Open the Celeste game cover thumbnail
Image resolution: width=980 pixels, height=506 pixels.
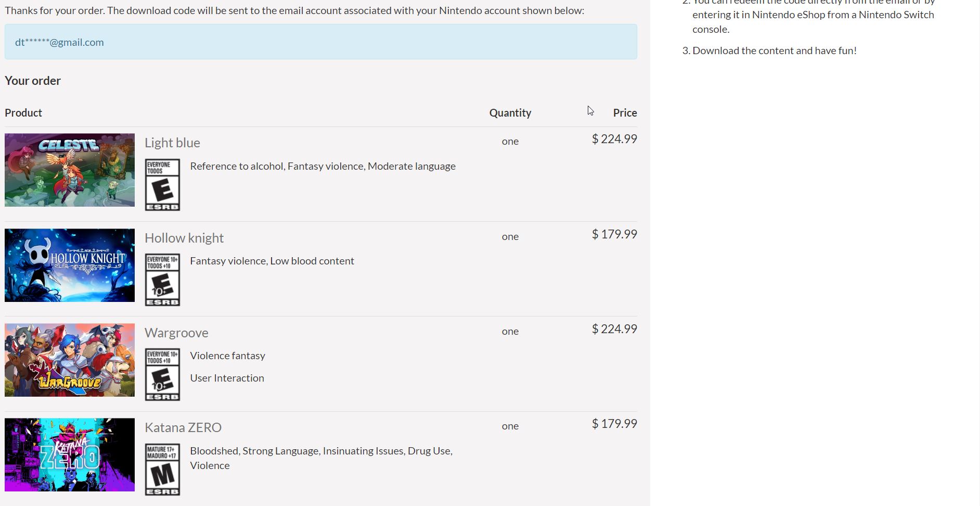point(70,170)
